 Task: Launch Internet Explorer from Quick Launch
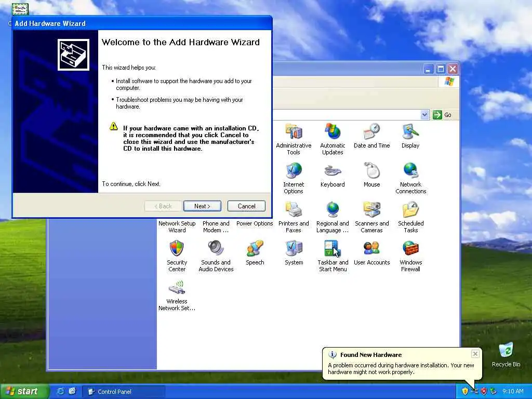coord(60,391)
